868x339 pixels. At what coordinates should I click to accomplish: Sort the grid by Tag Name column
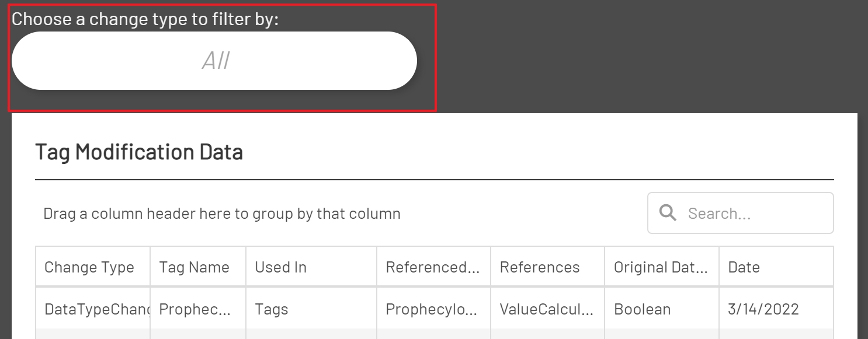click(193, 267)
